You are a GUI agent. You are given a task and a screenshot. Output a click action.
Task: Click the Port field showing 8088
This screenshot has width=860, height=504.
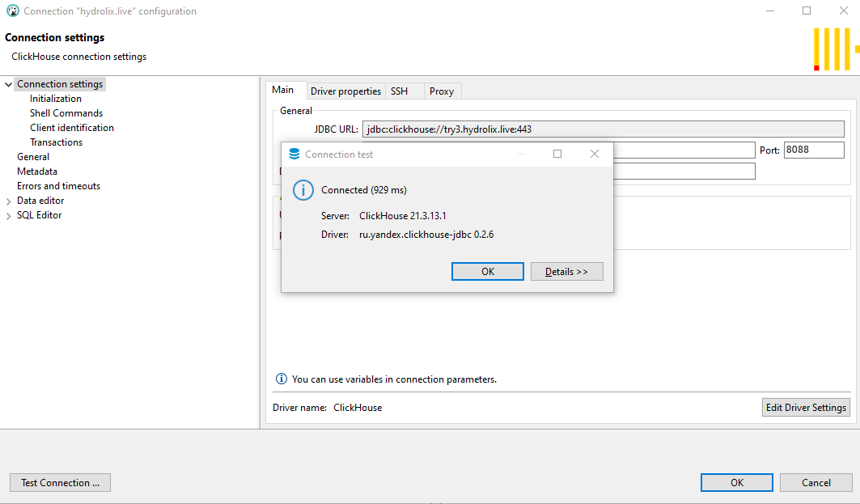click(x=813, y=150)
